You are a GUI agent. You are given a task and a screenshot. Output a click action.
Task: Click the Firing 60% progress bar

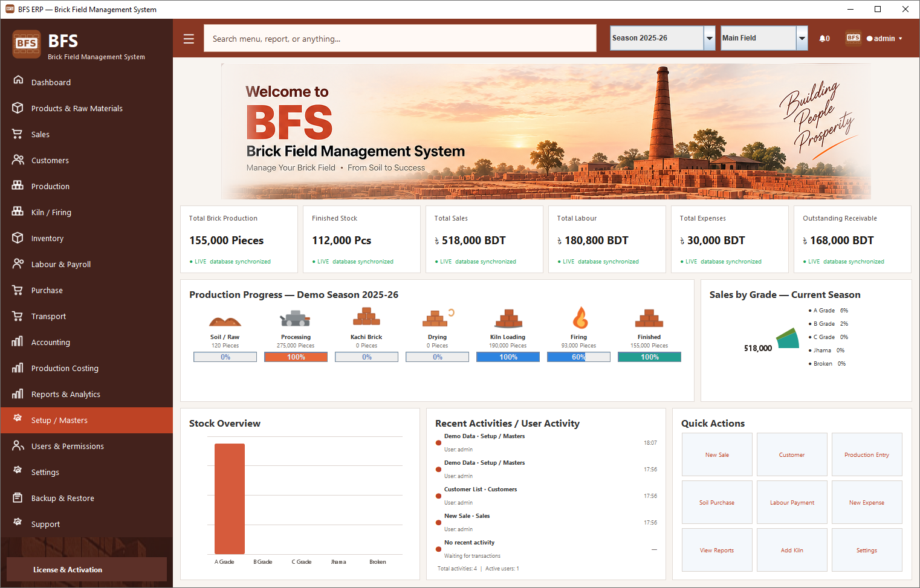pos(578,357)
